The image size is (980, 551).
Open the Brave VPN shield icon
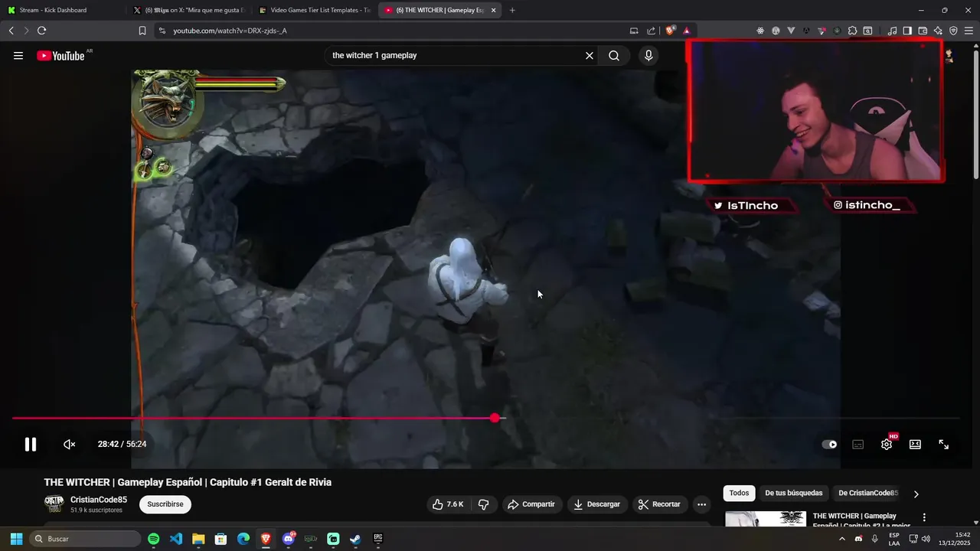click(953, 31)
